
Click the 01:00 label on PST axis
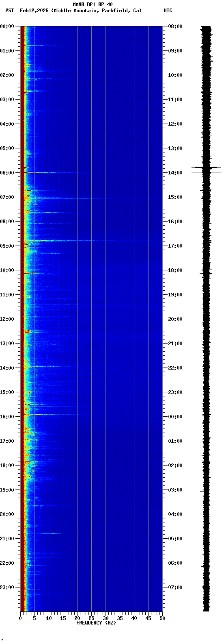coord(7,51)
